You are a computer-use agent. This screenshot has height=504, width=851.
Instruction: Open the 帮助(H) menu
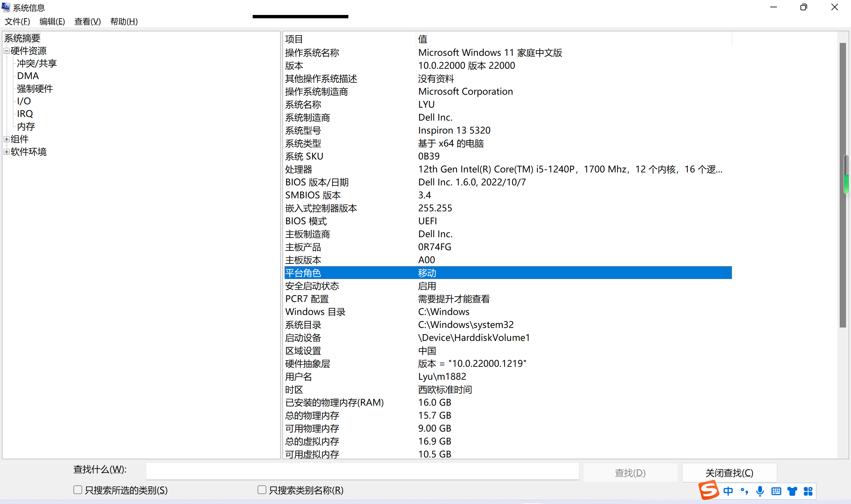click(124, 21)
